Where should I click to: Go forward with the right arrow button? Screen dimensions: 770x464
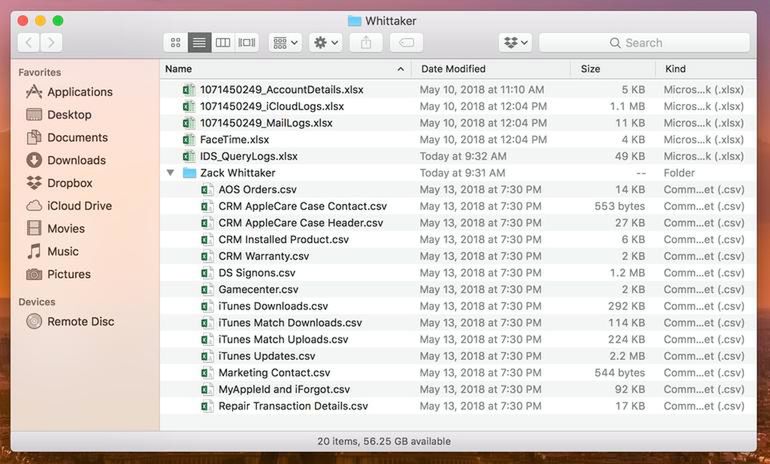51,43
